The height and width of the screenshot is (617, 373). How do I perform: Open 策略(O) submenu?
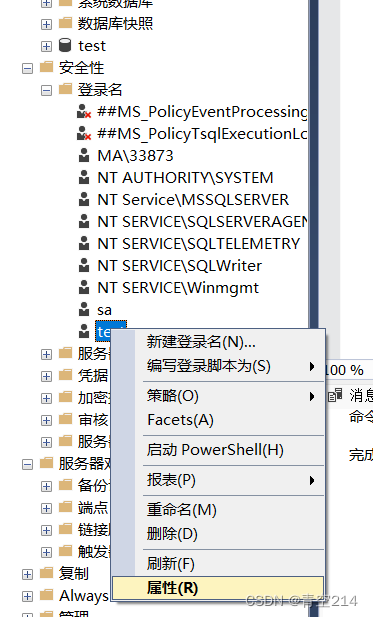coord(218,396)
